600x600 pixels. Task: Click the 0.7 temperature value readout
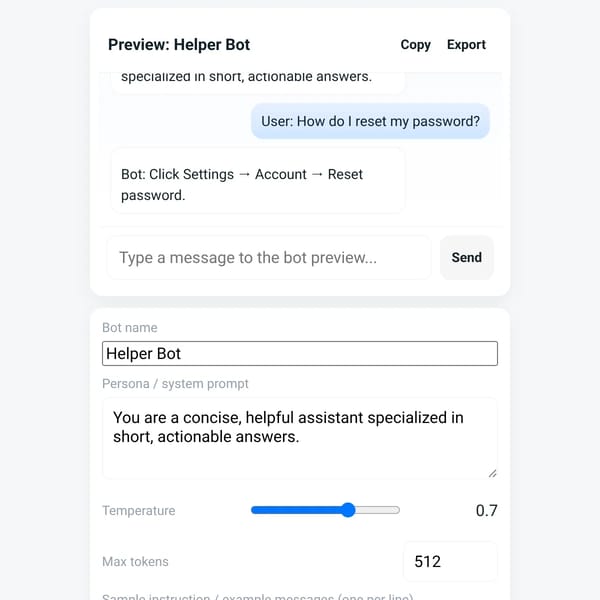(x=486, y=510)
